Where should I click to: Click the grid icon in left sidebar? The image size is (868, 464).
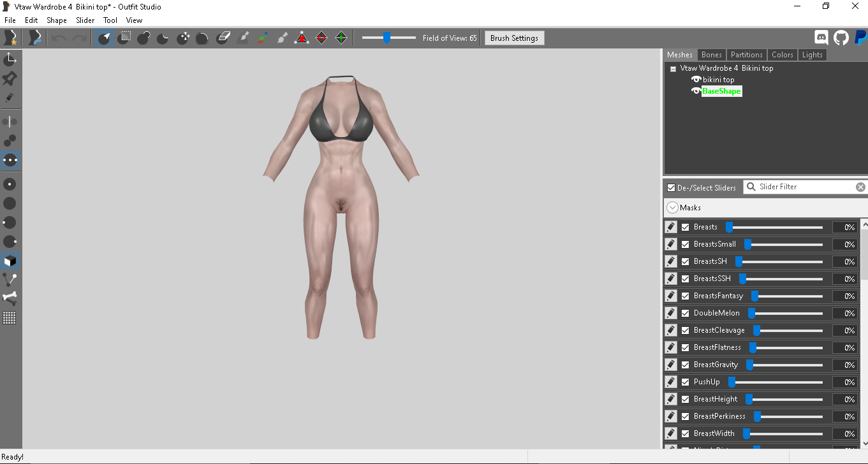[10, 317]
